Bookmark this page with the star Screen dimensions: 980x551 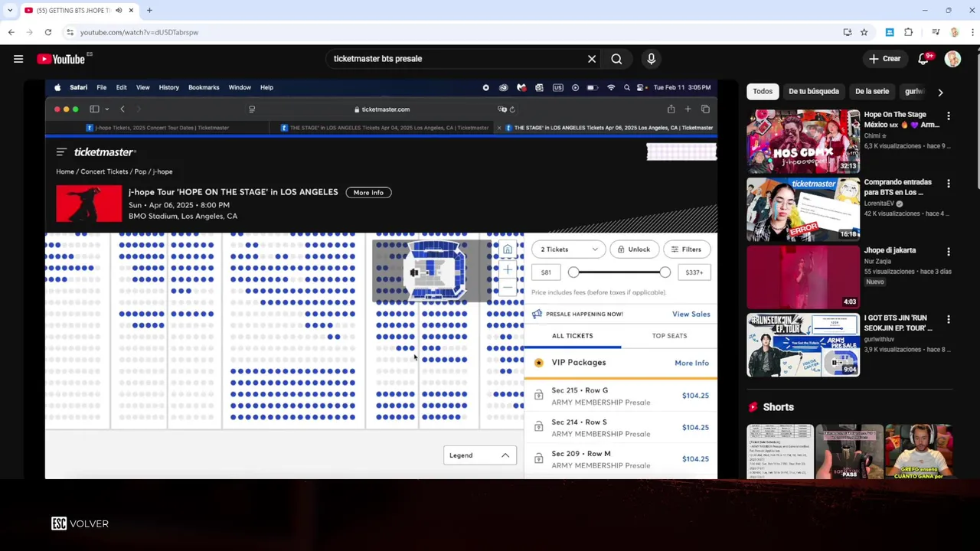pyautogui.click(x=864, y=32)
